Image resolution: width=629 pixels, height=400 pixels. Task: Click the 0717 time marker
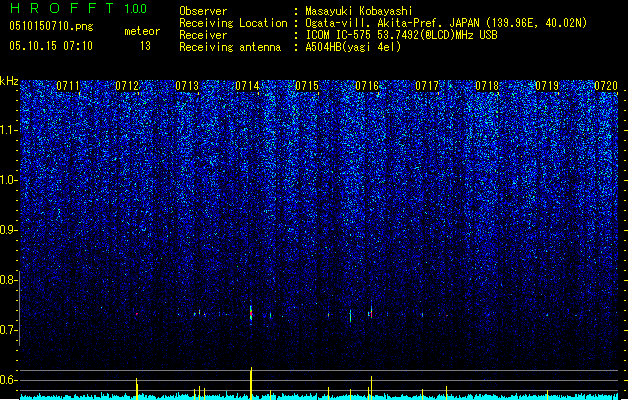coord(427,86)
